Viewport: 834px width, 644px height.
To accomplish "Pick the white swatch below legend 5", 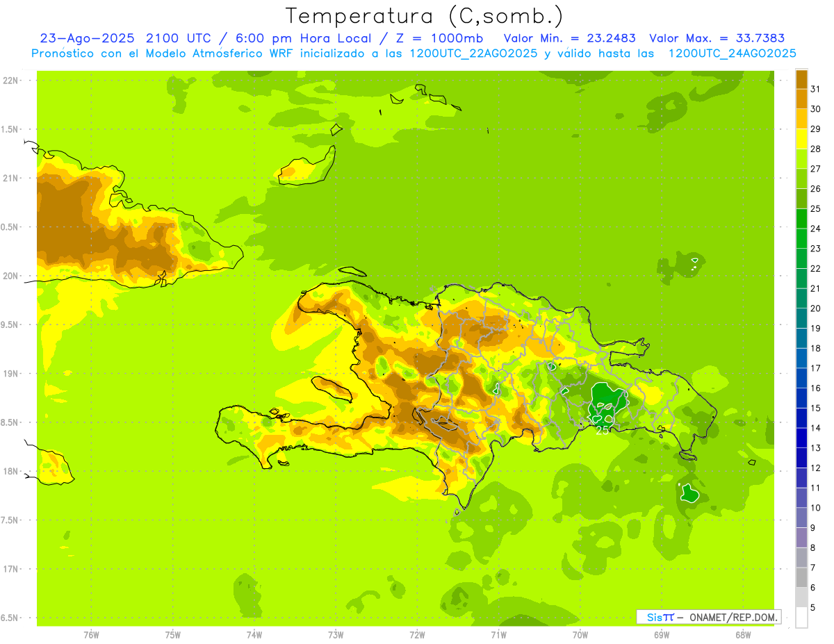I will [x=801, y=618].
